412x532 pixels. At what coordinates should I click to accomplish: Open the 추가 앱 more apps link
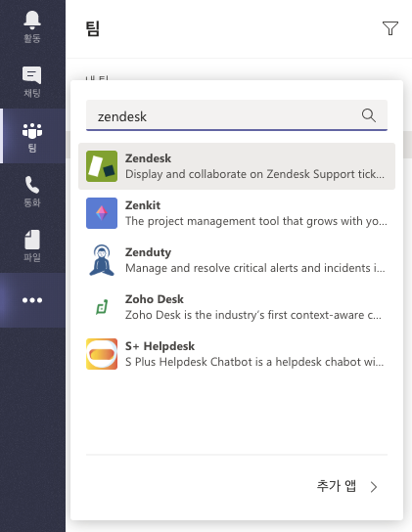coord(337,486)
